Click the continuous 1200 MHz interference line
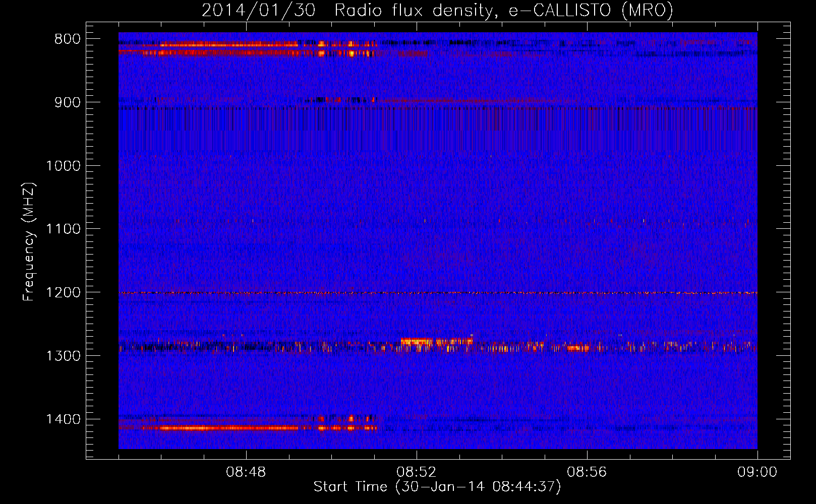The image size is (816, 504). [438, 293]
